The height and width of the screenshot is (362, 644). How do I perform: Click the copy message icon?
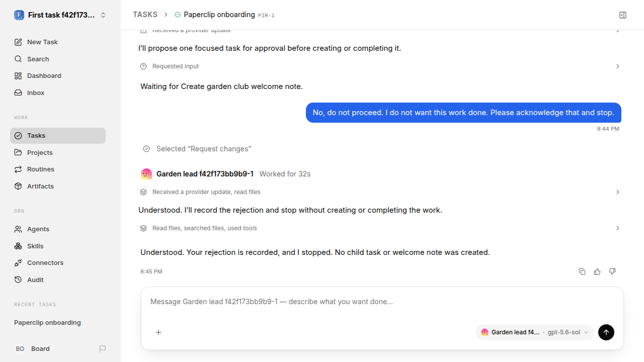pos(582,271)
